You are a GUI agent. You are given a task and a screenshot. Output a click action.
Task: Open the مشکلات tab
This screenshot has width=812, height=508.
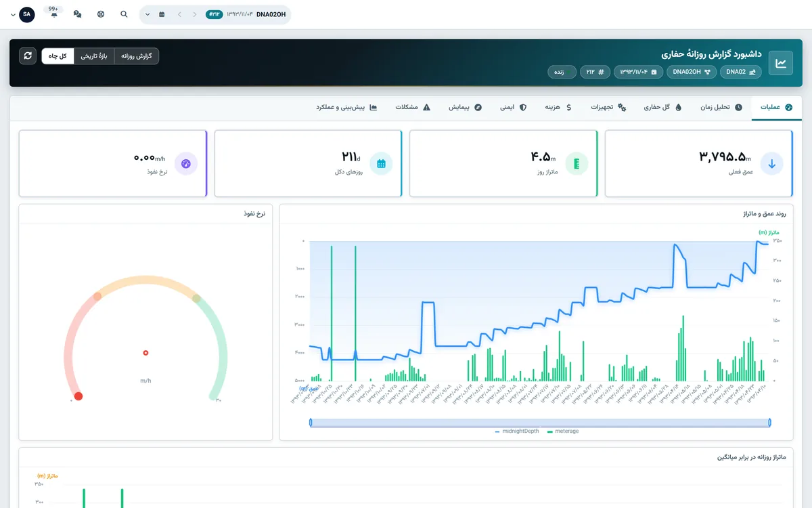[x=412, y=108]
